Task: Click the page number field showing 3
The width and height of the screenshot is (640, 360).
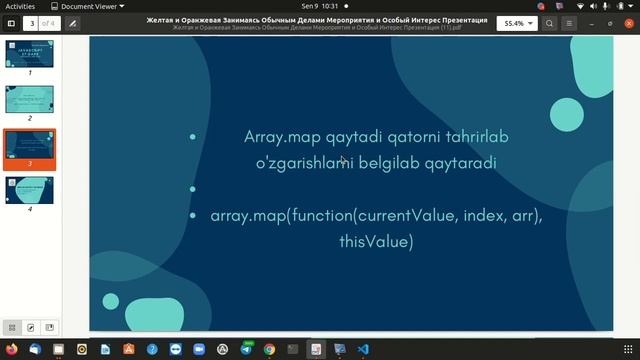Action: (31, 24)
